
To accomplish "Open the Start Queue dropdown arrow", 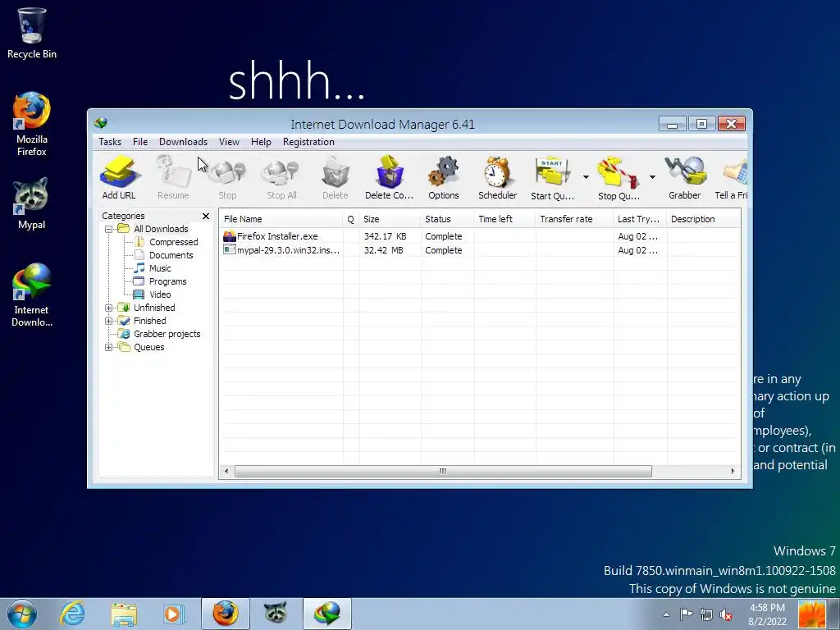I will coord(586,177).
